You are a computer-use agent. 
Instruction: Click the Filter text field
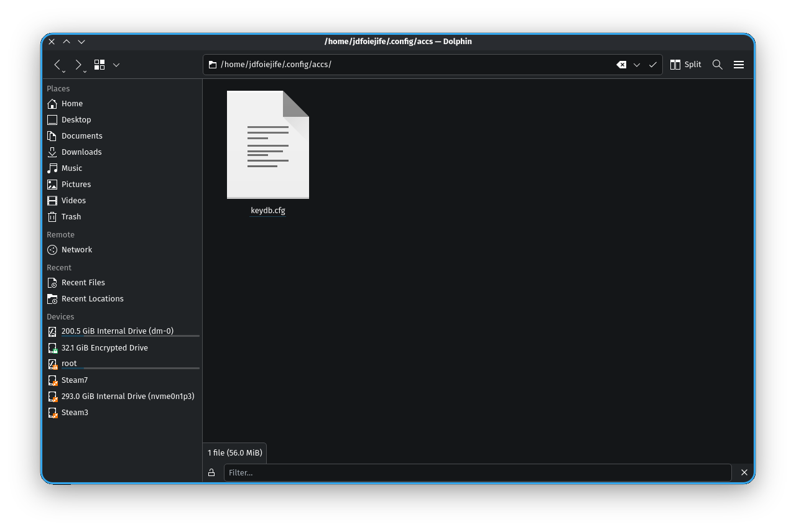(478, 473)
